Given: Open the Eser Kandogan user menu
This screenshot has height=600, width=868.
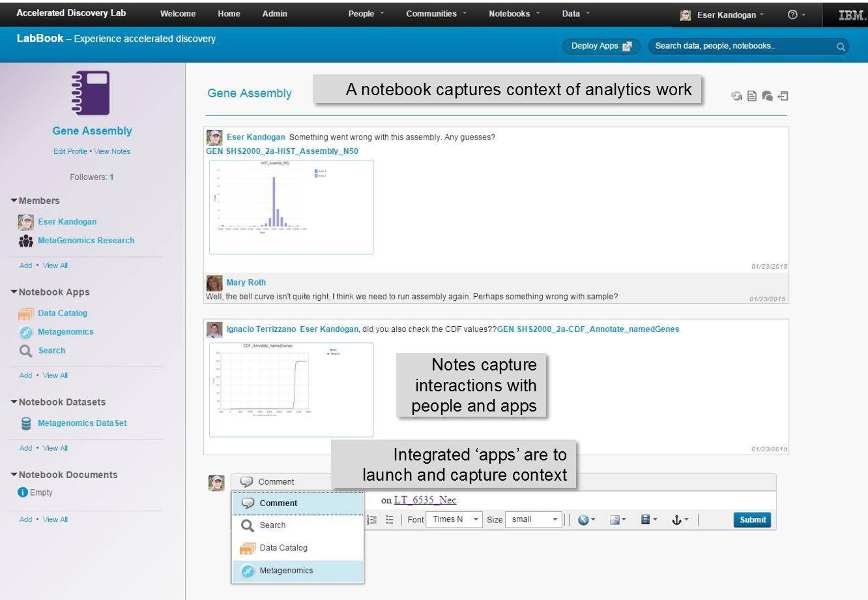Looking at the screenshot, I should coord(722,15).
